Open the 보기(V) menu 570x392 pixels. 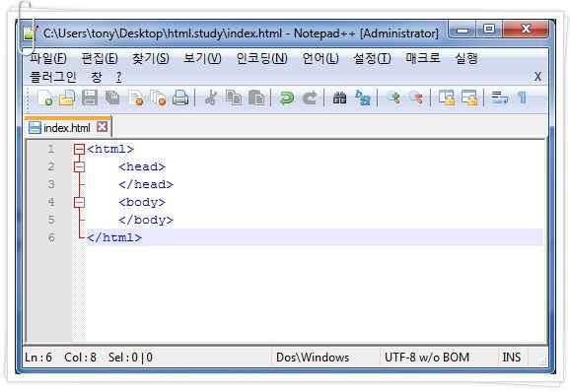202,58
